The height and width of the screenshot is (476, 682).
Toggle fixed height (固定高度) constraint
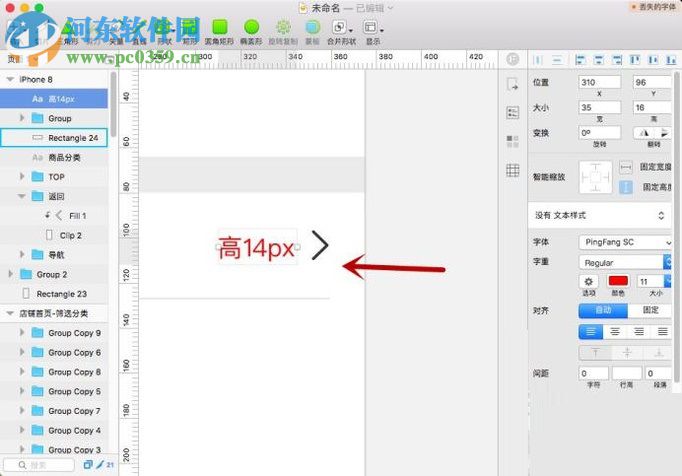click(626, 187)
